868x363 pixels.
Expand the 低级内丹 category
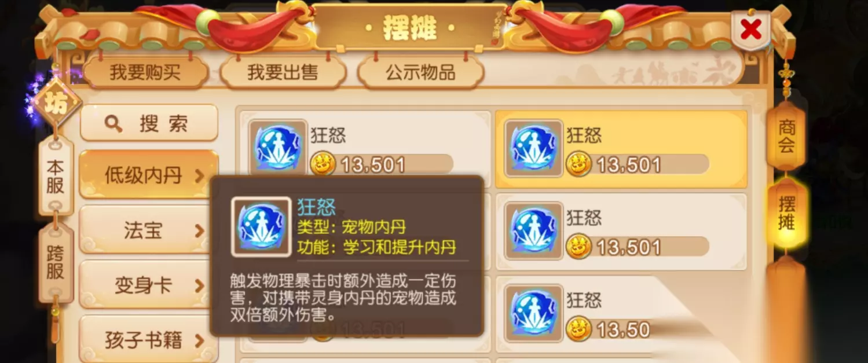coord(149,175)
